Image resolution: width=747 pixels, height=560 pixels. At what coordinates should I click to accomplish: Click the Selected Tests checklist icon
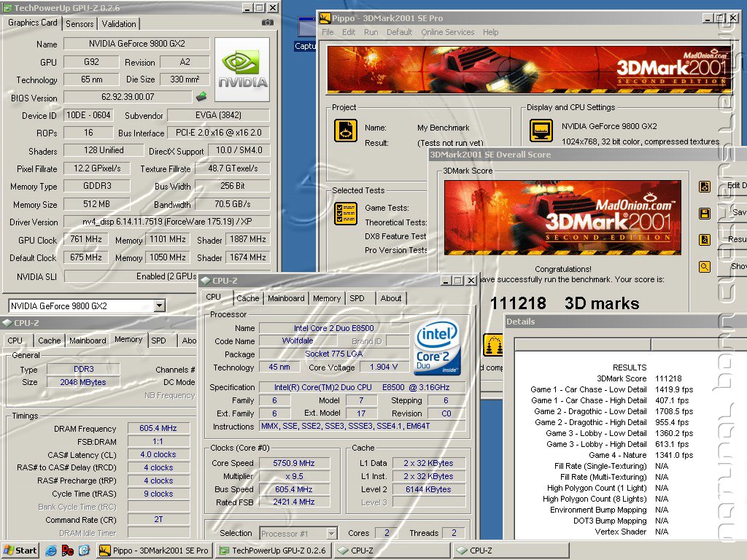pyautogui.click(x=345, y=214)
